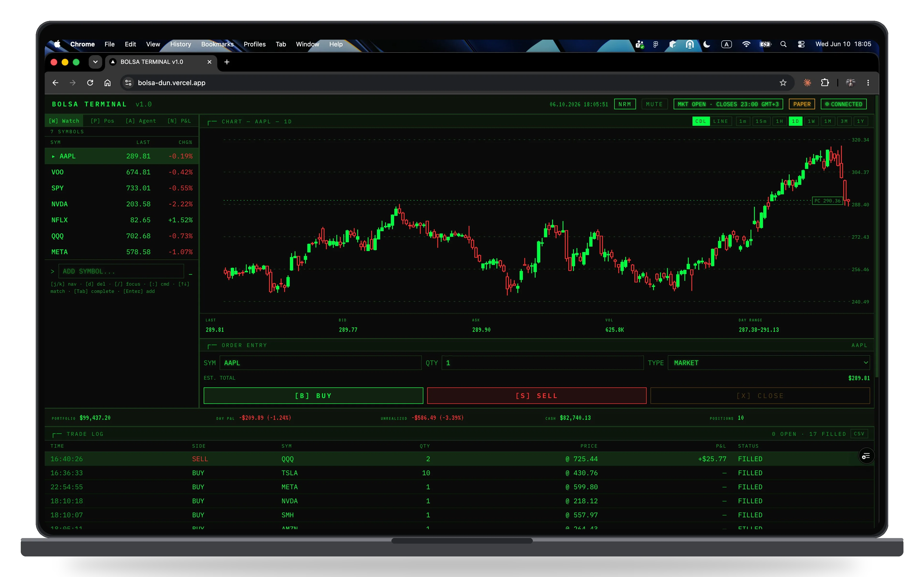924x577 pixels.
Task: Click the [S] SELL button
Action: [x=537, y=396]
